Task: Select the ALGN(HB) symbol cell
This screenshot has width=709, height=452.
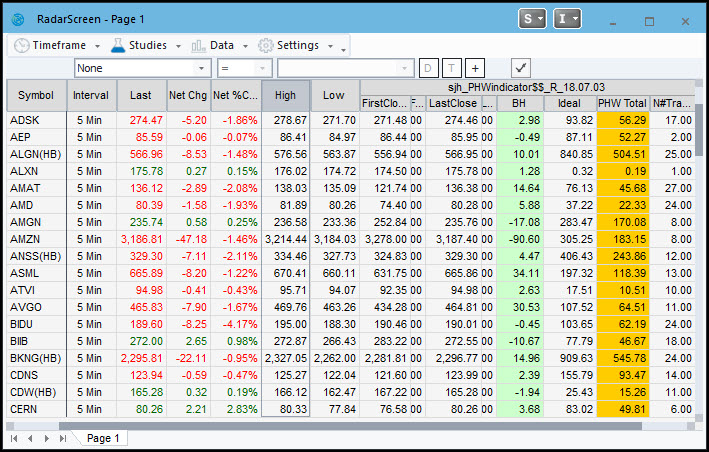Action: click(36, 155)
